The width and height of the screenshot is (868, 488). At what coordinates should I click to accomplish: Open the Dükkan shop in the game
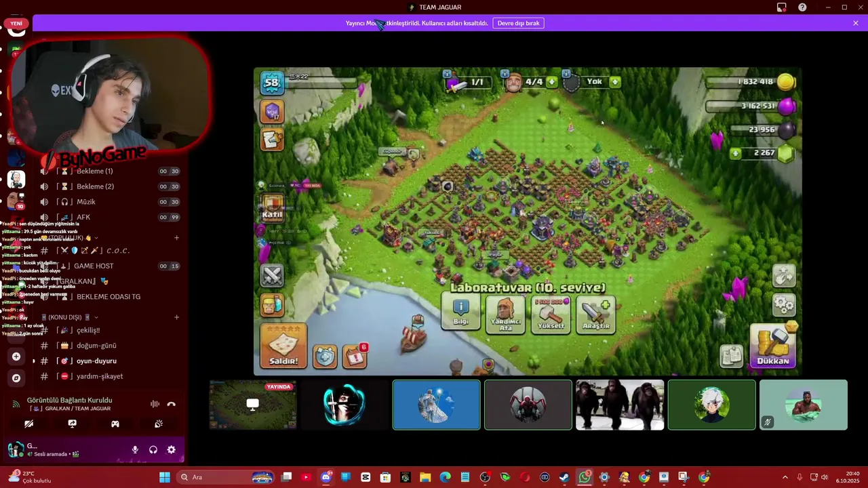[x=773, y=346]
